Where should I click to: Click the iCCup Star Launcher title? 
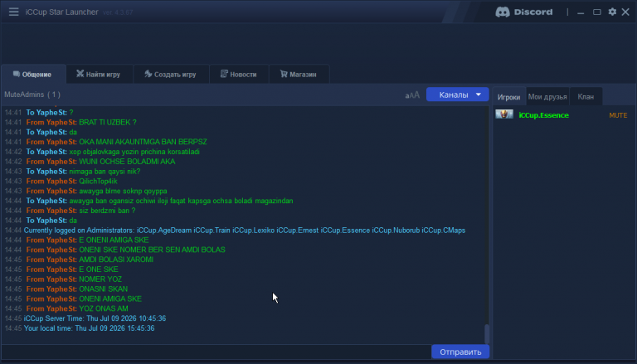61,12
